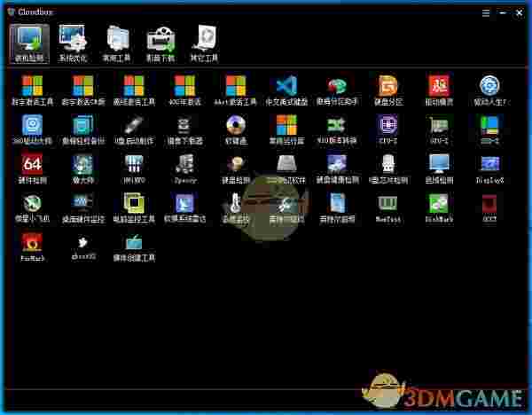Open the 桌面硬件监控 icon
The height and width of the screenshot is (415, 532).
[x=83, y=203]
